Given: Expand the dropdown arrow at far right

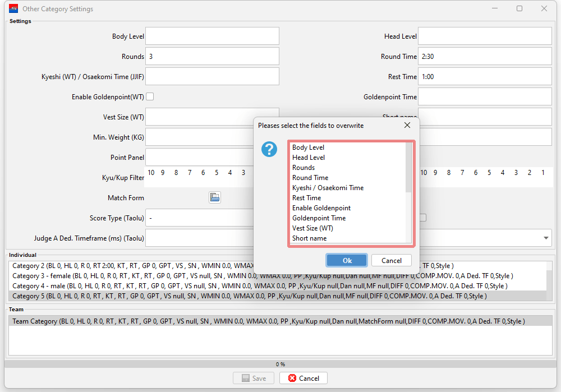Looking at the screenshot, I should click(546, 238).
